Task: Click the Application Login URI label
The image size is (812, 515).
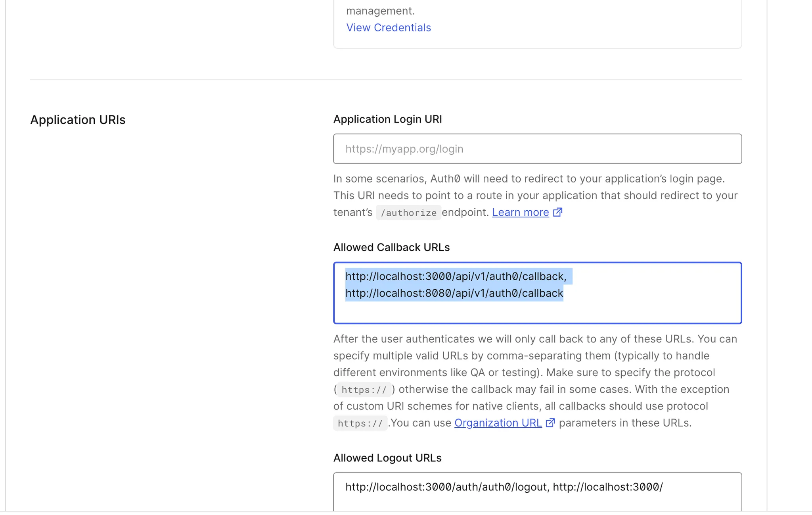Action: coord(387,119)
